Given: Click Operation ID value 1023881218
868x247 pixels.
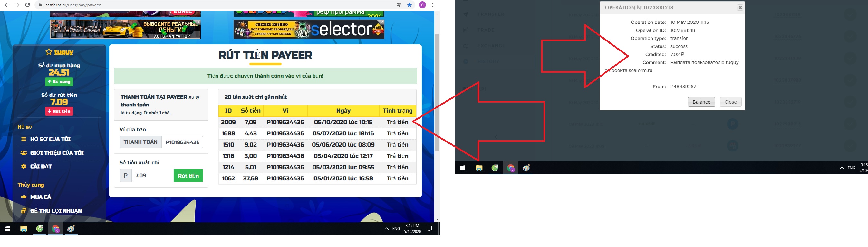Looking at the screenshot, I should (x=683, y=30).
